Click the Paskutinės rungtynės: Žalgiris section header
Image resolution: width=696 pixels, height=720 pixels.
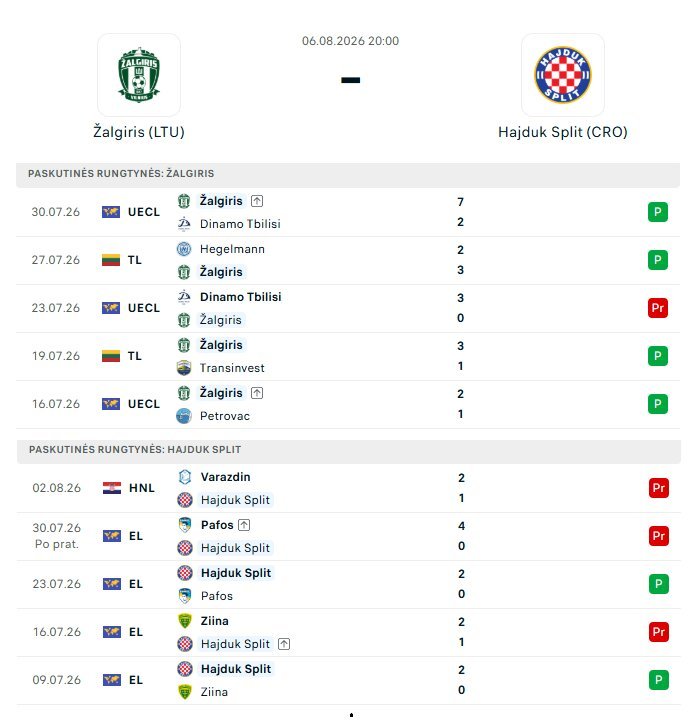348,174
